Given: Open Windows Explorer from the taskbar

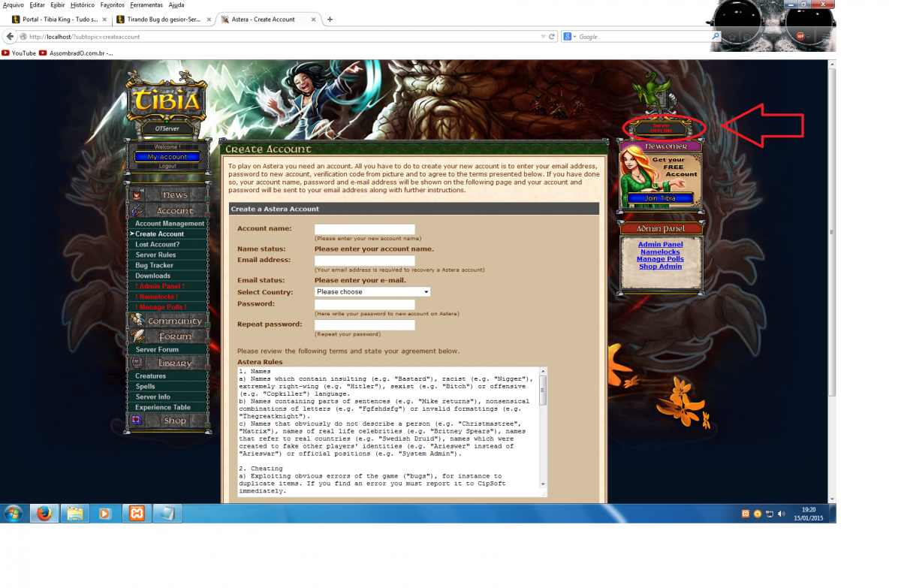Looking at the screenshot, I should (75, 514).
